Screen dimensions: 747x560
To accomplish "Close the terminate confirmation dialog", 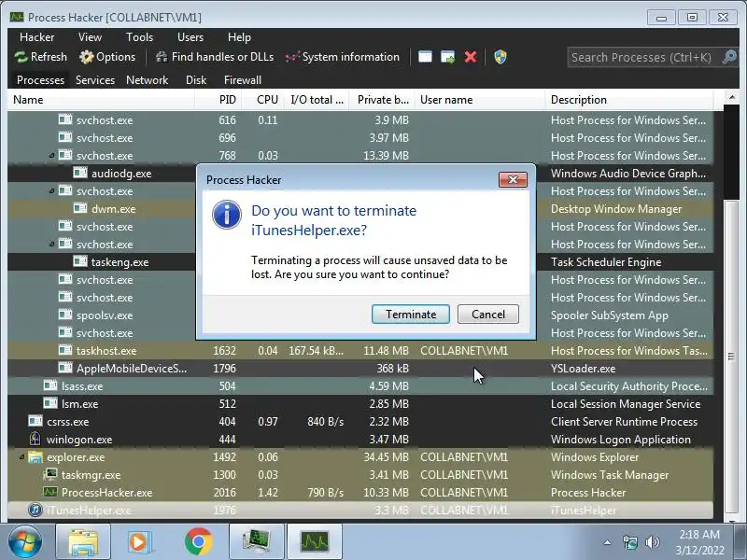I will pyautogui.click(x=513, y=179).
